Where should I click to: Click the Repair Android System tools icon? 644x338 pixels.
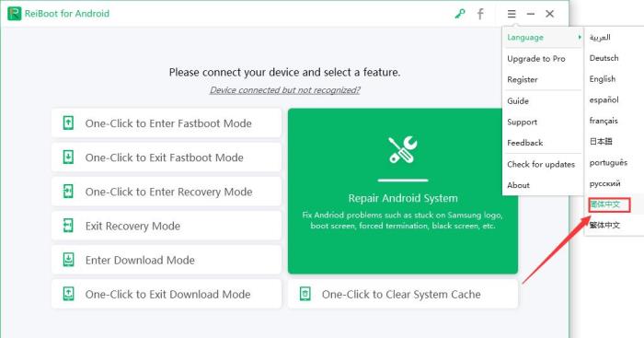point(403,150)
